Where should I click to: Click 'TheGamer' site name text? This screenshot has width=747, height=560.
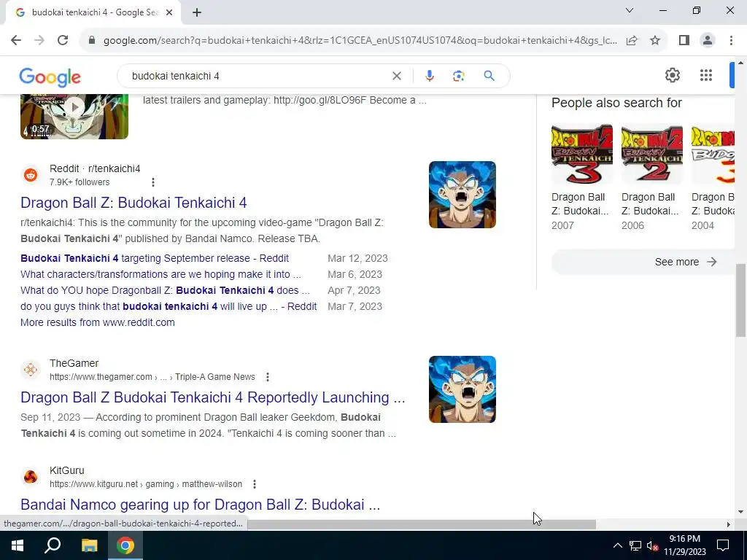(74, 363)
